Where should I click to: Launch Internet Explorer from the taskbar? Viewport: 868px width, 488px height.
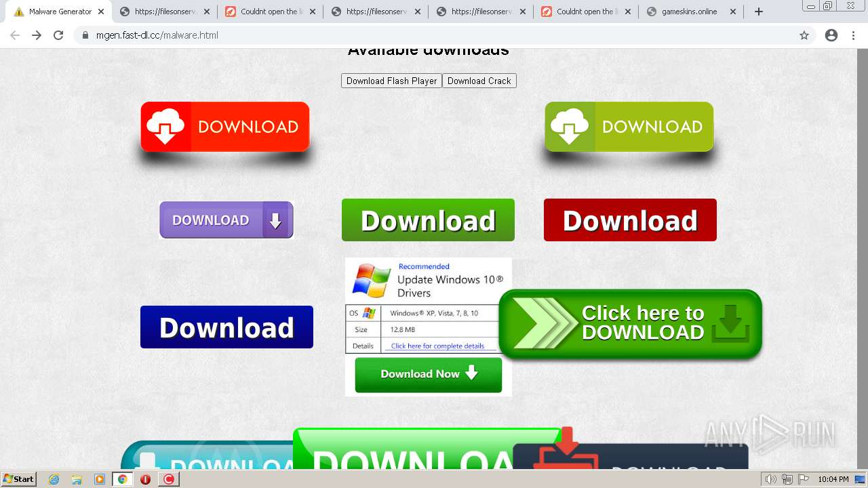54,479
